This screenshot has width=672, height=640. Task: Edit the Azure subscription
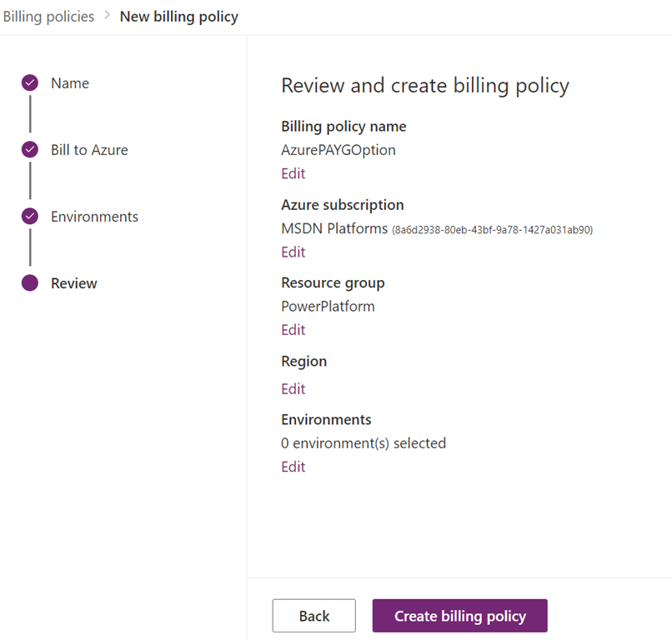tap(293, 252)
